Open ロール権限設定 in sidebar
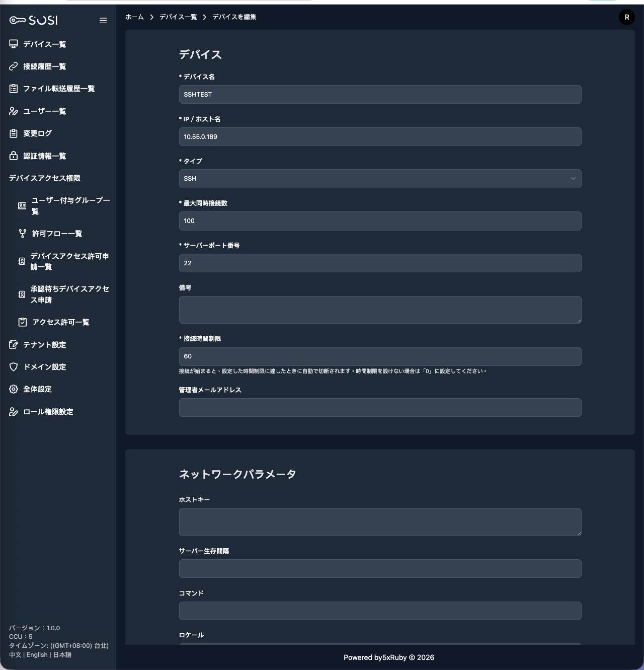This screenshot has width=644, height=670. click(x=48, y=412)
